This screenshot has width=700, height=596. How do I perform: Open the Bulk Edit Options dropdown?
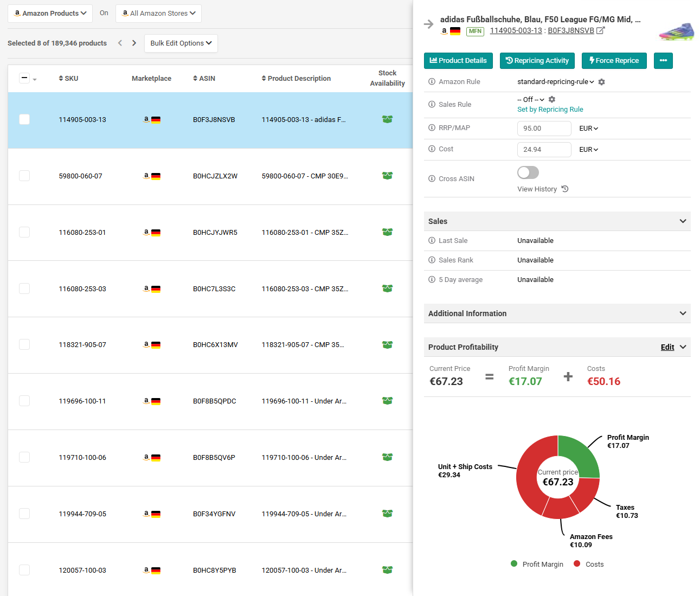coord(181,43)
